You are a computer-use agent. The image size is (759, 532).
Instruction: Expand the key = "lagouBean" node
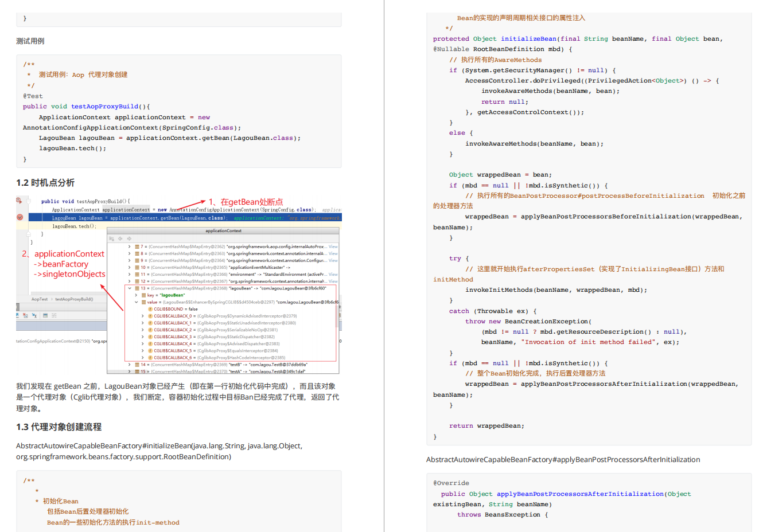(x=136, y=295)
